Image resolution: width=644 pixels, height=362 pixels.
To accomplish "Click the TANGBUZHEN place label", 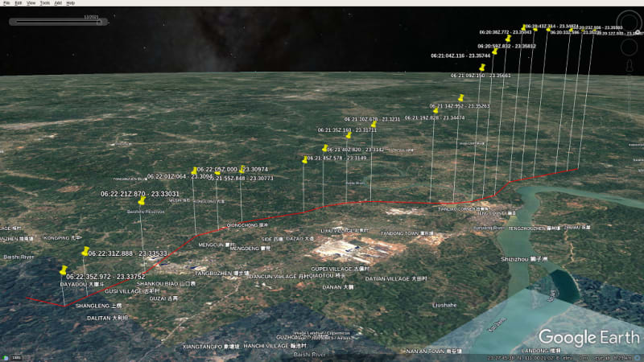I will pos(222,273).
